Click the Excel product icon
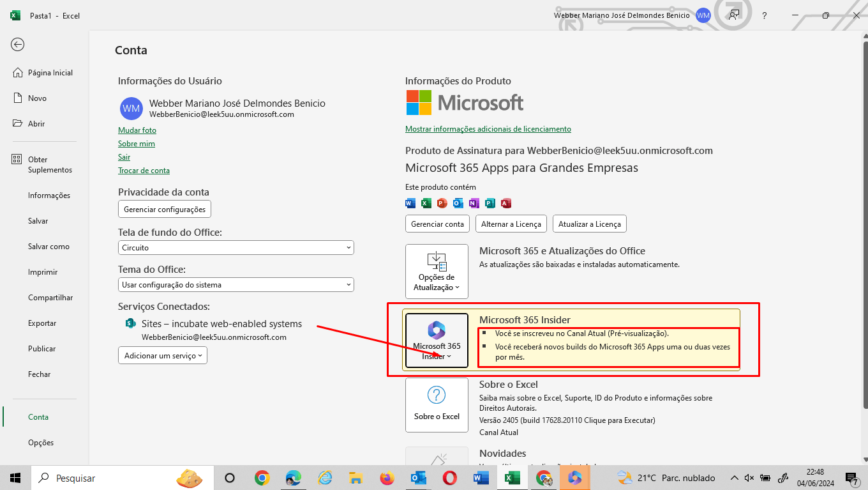Viewport: 868px width, 490px height. [426, 203]
